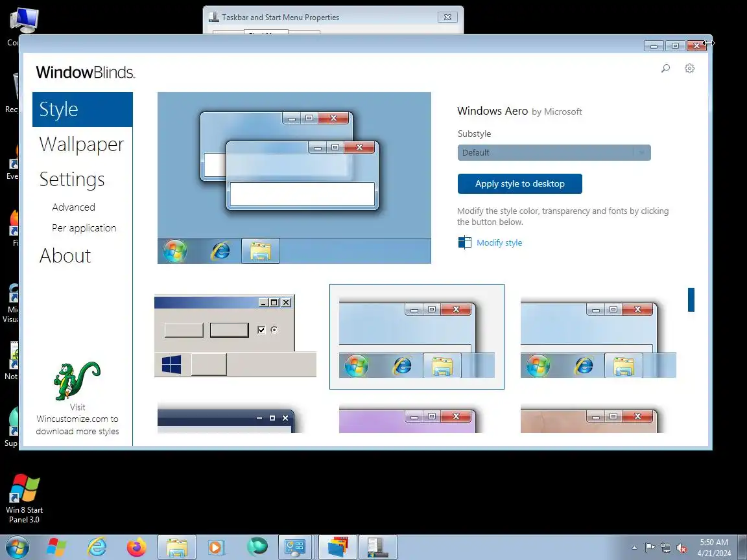Launch Firefox from the taskbar
Image resolution: width=747 pixels, height=560 pixels.
(137, 547)
